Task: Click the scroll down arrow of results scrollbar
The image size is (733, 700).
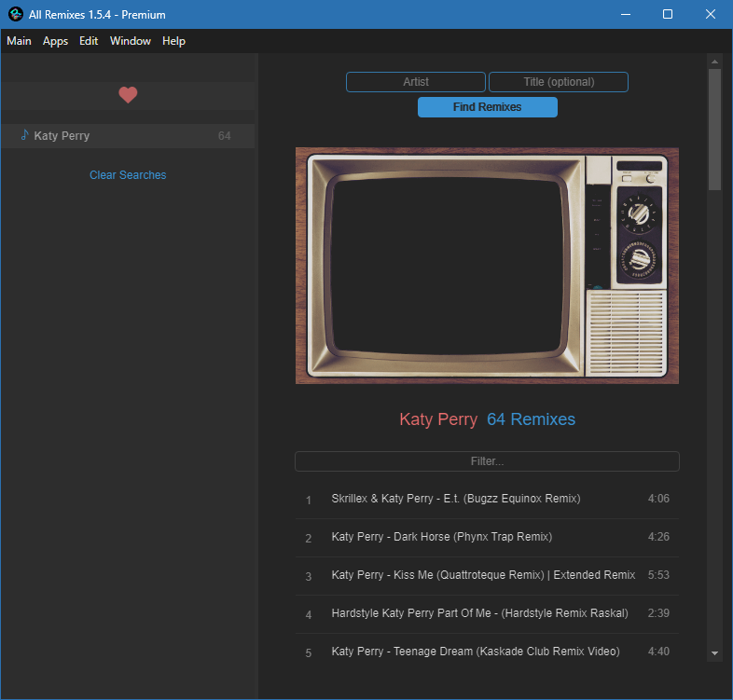Action: 714,652
